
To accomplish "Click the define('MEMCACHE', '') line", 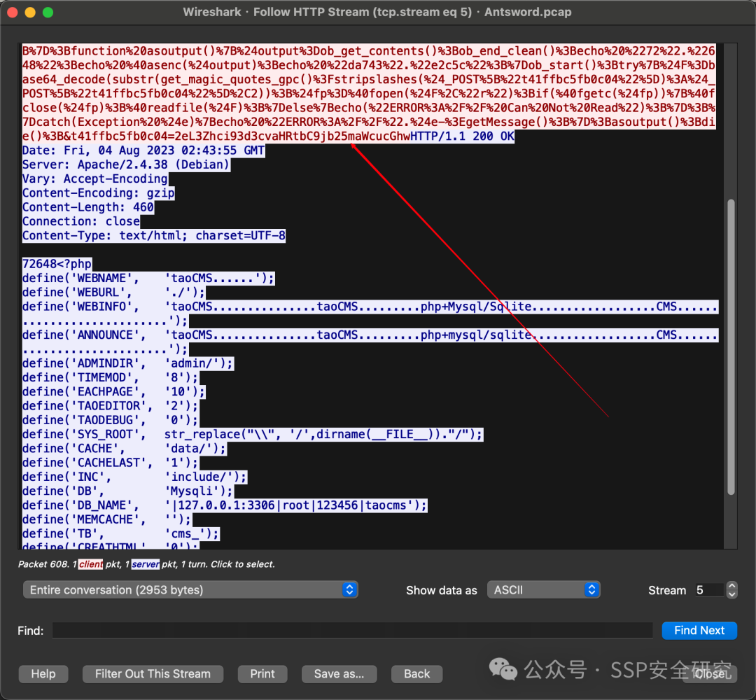I will (107, 519).
